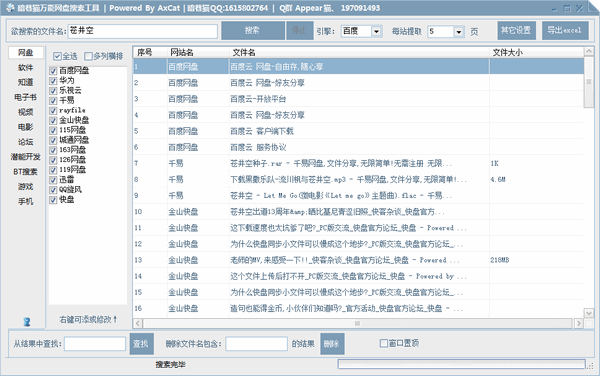Image resolution: width=600 pixels, height=376 pixels.
Task: Click the 搜索完毕 status text
Action: [x=170, y=365]
